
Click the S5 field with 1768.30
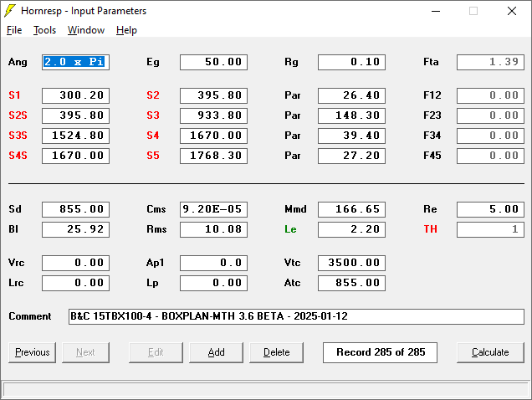click(x=214, y=156)
